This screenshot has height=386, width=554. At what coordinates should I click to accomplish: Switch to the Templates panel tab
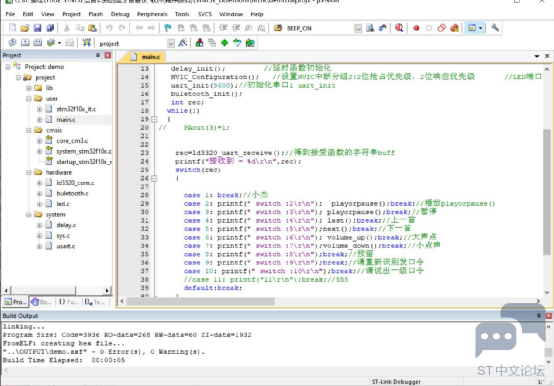[95, 302]
